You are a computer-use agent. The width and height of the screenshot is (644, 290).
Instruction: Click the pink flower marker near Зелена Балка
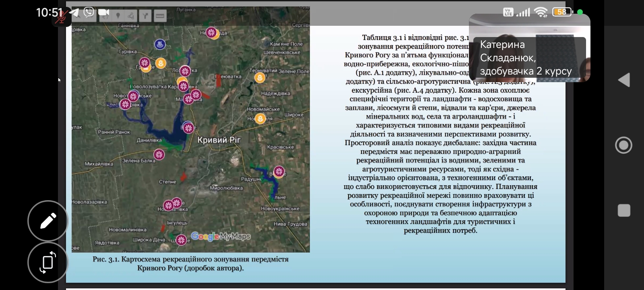tap(159, 154)
